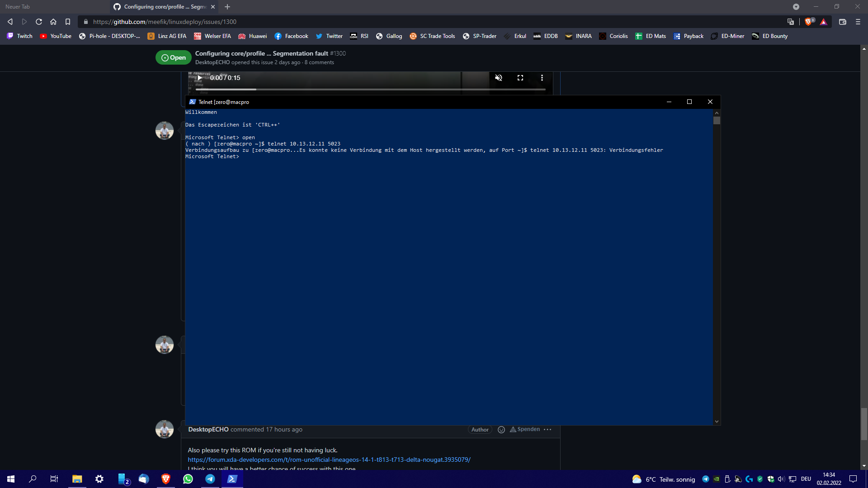Viewport: 868px width, 488px height.
Task: Click the translate page icon in address bar
Action: pos(791,22)
